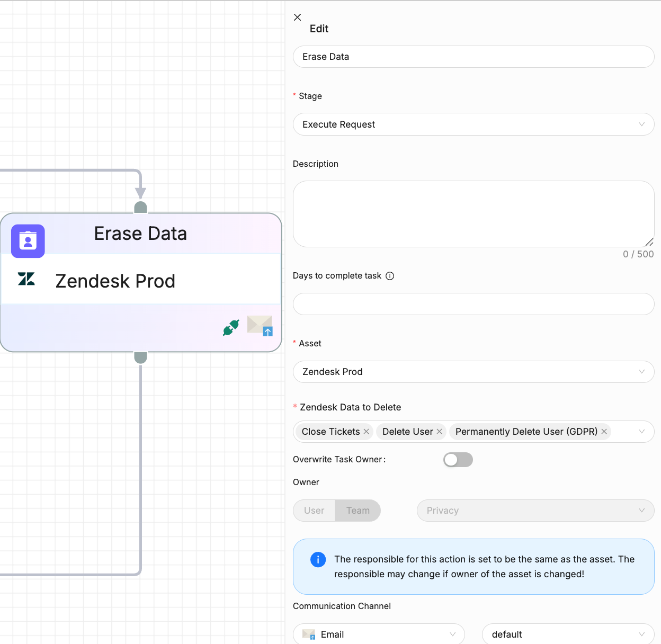Click the Edit panel heading

(x=319, y=29)
